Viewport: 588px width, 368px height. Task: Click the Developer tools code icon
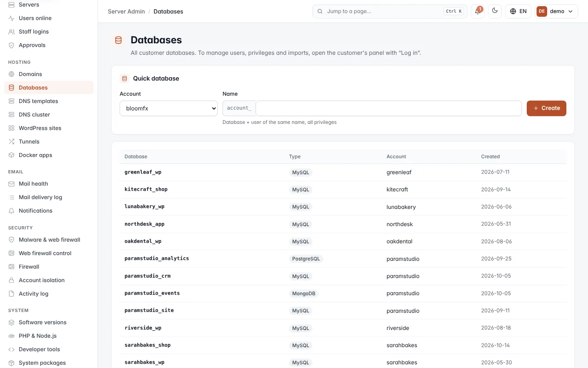[x=11, y=350]
